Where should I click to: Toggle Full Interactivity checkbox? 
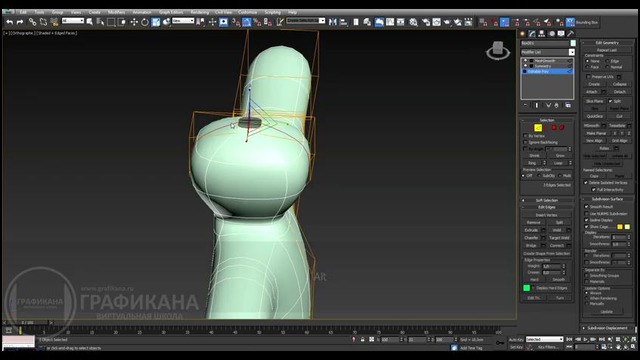pos(594,190)
